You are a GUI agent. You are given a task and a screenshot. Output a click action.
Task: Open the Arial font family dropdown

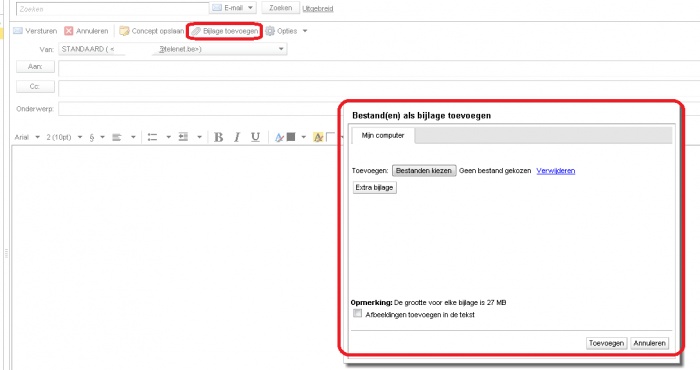tap(38, 137)
